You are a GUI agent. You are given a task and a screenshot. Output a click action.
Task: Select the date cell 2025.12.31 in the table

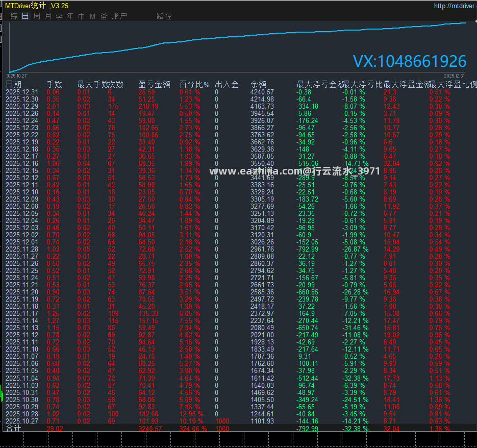click(22, 92)
